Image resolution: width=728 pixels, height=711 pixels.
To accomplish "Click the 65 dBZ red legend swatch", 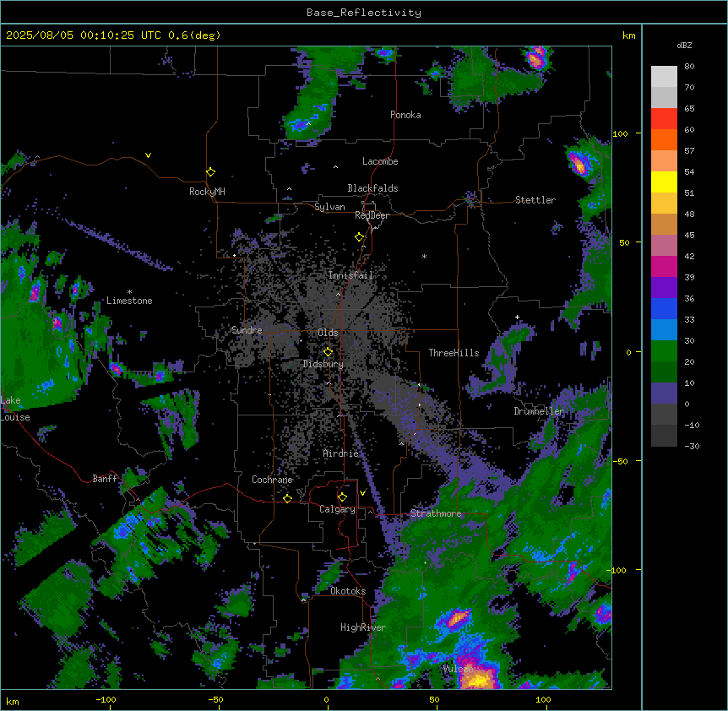I will [664, 119].
